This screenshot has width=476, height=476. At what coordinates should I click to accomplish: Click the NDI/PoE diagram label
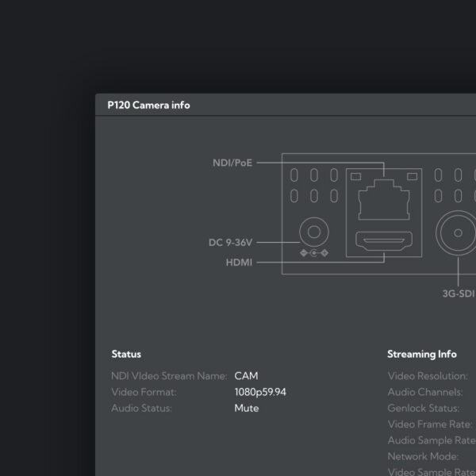pyautogui.click(x=232, y=163)
